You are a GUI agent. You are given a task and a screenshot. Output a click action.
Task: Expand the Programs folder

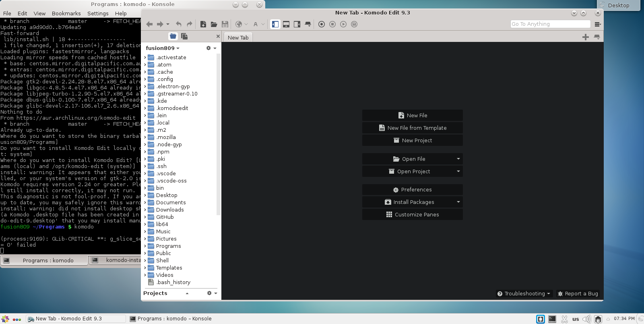[x=145, y=246]
